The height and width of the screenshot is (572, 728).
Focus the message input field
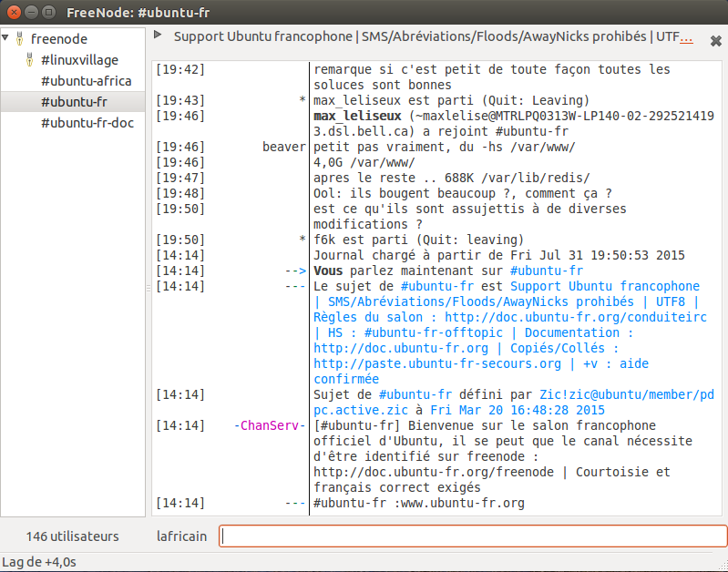(x=473, y=536)
